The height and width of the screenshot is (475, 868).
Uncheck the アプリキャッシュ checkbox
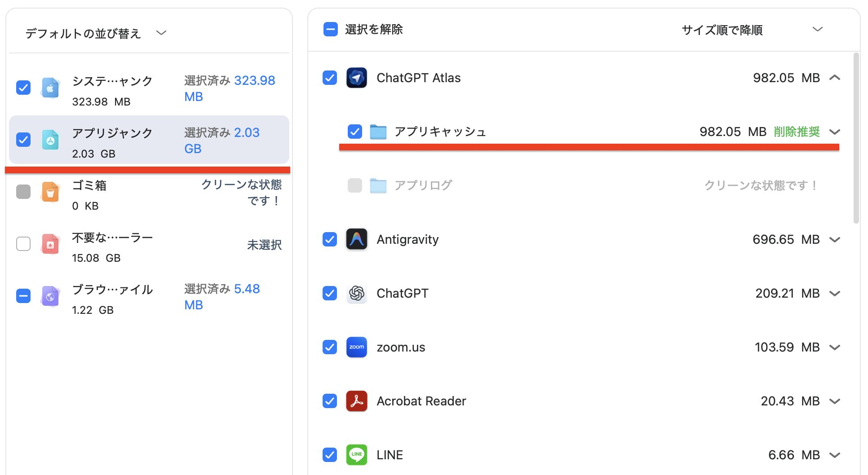(x=355, y=132)
